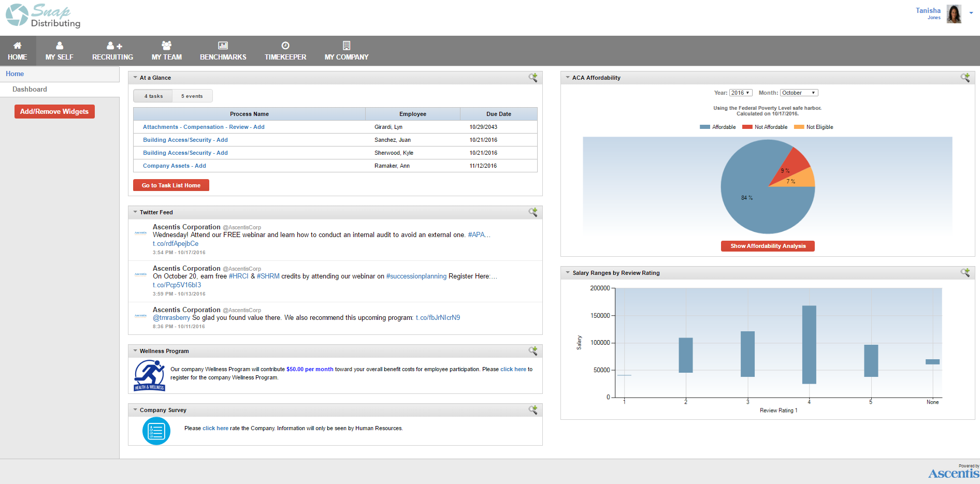The height and width of the screenshot is (484, 980).
Task: Click the Add/Remove Widgets button
Action: [54, 111]
